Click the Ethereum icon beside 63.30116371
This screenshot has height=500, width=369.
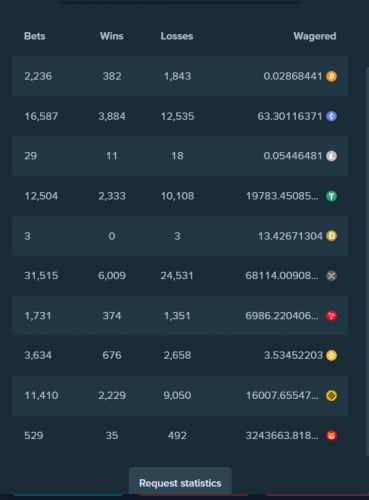pyautogui.click(x=331, y=116)
